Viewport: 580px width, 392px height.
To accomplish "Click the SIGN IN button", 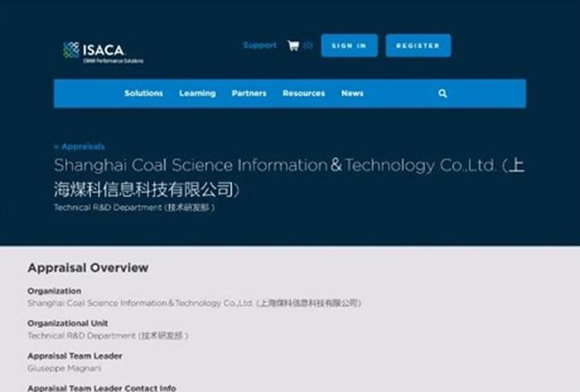I will click(349, 46).
